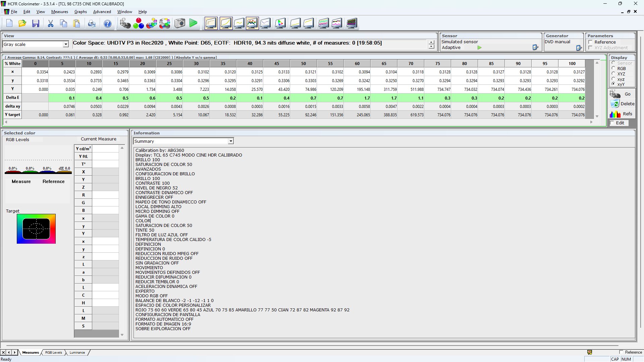Screen dimensions: 644x362
Task: Click the Refs button
Action: (622, 114)
